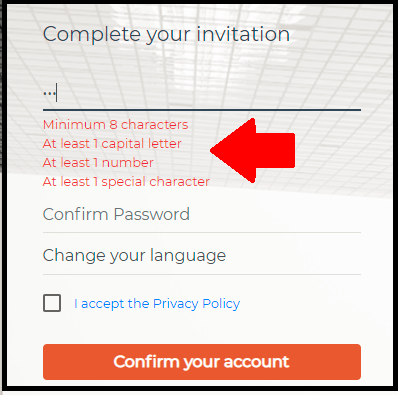Click the masked dots in password field
398x395 pixels.
coord(49,93)
